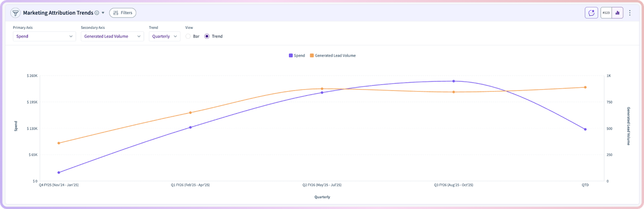Open the info icon next to Marketing Attribution Trends
Viewport: 644px width, 209px height.
coord(97,13)
